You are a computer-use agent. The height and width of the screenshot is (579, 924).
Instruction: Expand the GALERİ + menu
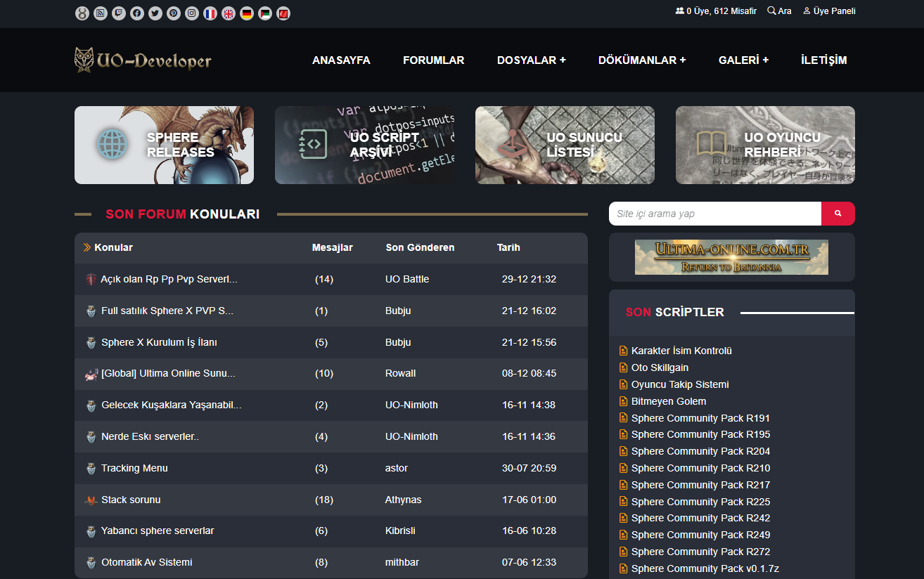[743, 60]
